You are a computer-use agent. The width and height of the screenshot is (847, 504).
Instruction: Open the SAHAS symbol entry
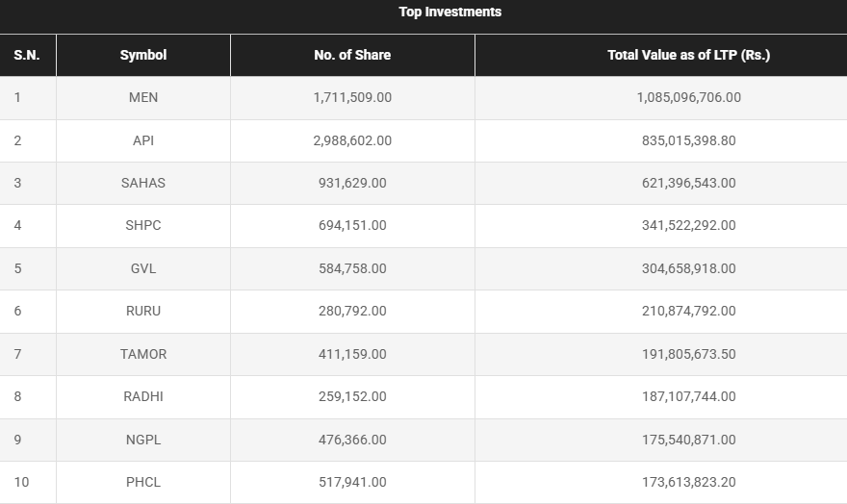(x=143, y=183)
